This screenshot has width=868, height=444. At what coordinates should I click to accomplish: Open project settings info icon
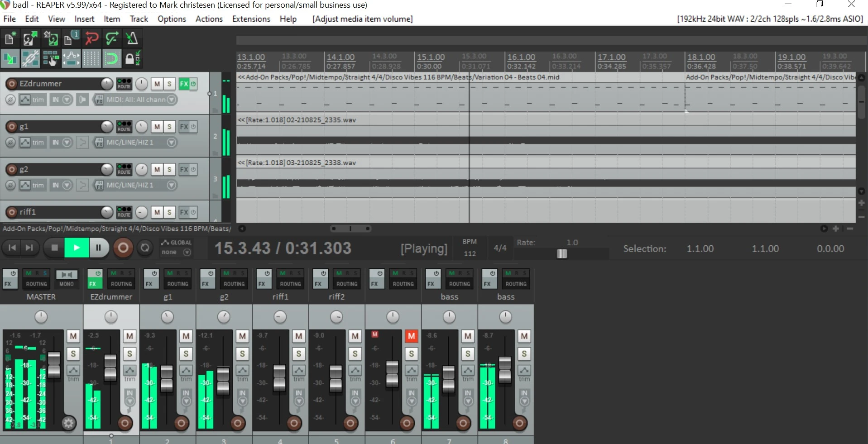click(71, 38)
